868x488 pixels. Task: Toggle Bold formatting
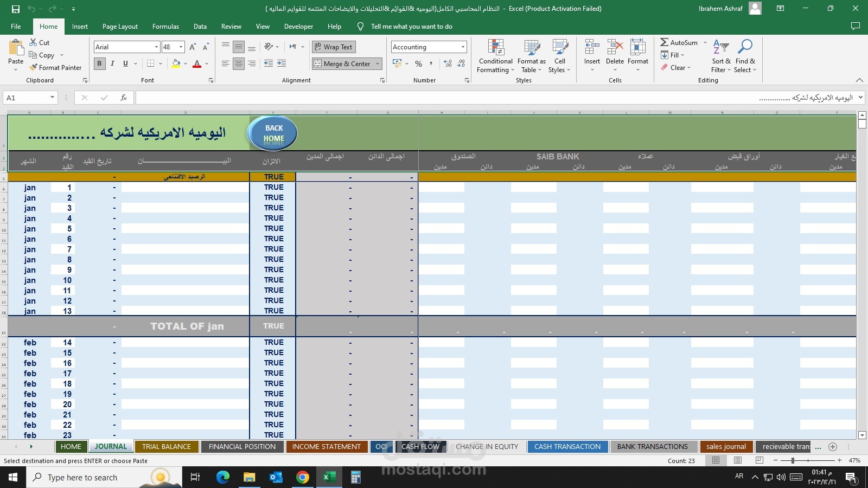pos(99,63)
